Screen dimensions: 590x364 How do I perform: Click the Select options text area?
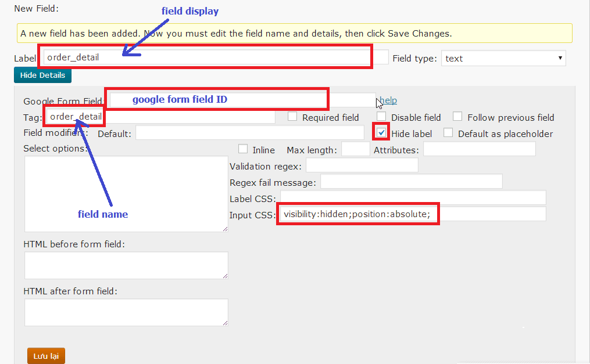126,194
